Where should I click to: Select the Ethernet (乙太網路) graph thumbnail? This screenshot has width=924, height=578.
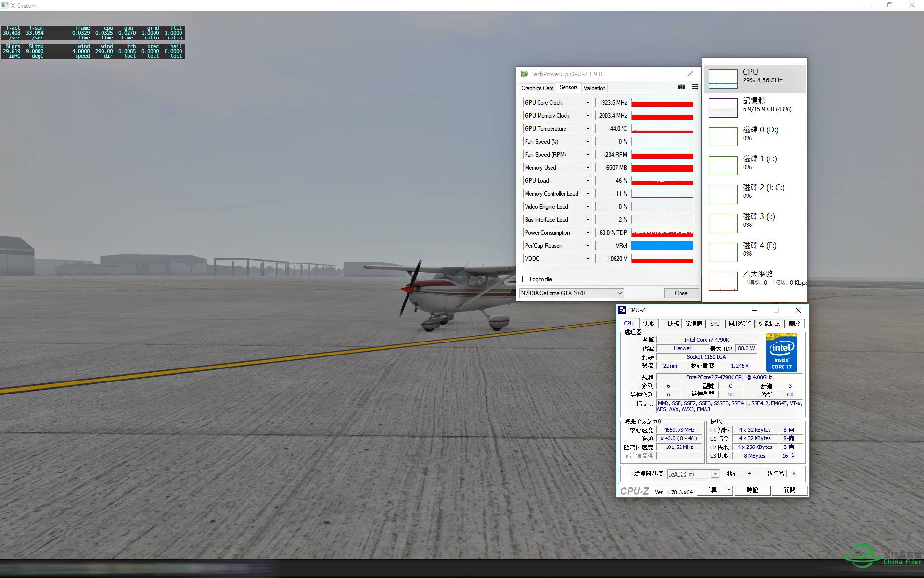tap(723, 281)
